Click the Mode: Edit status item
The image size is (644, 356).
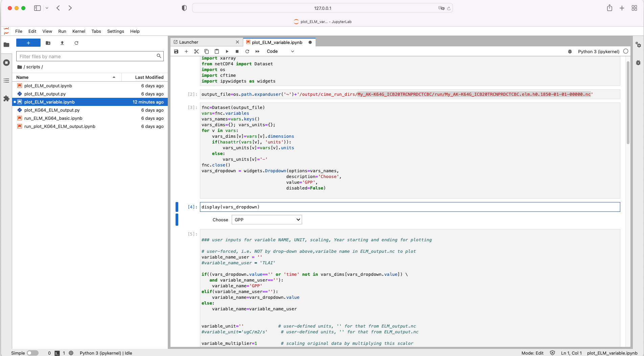click(x=532, y=353)
